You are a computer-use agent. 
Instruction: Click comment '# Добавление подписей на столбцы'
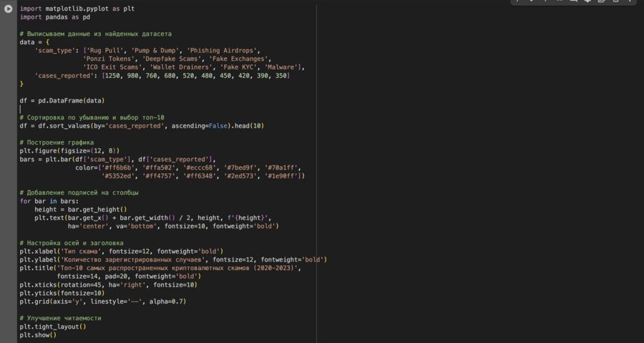(x=79, y=193)
